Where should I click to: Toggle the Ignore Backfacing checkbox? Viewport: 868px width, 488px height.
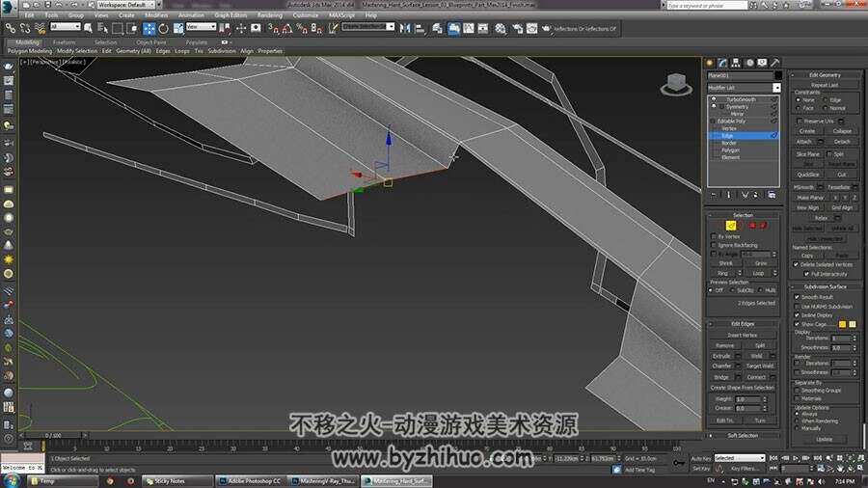[714, 245]
